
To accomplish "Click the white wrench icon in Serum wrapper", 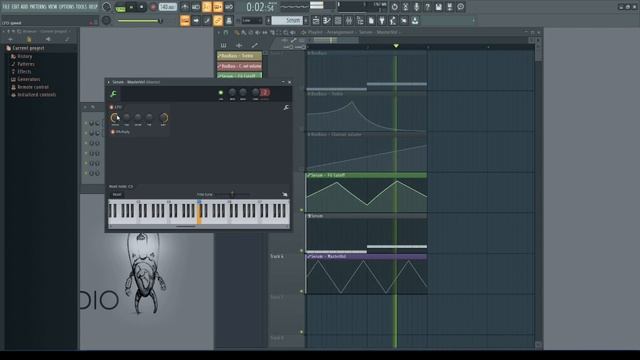I will coord(286,107).
